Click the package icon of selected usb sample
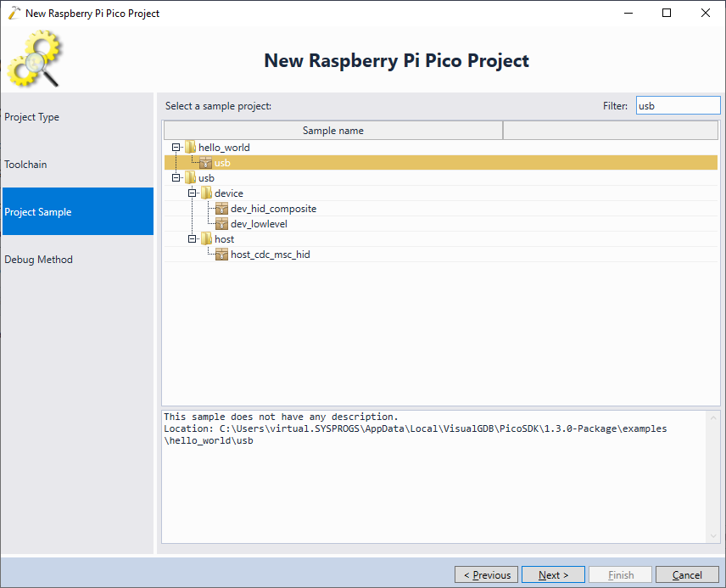This screenshot has width=726, height=588. (205, 163)
